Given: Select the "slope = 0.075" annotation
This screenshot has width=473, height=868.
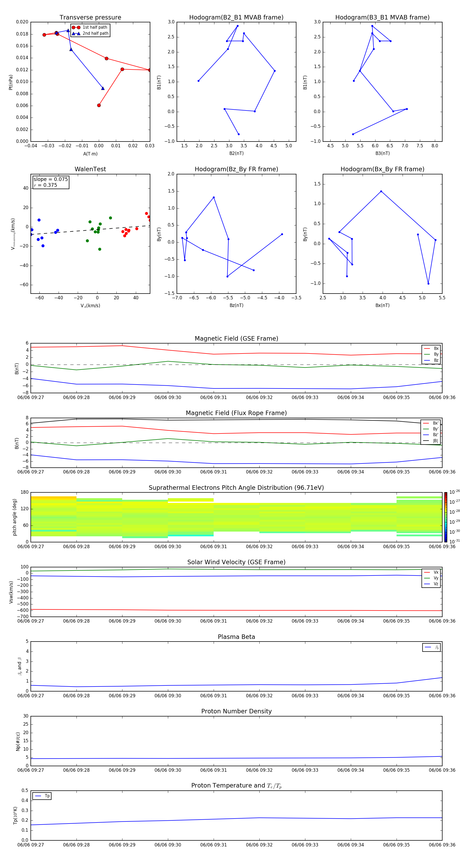Looking at the screenshot, I should [x=50, y=179].
